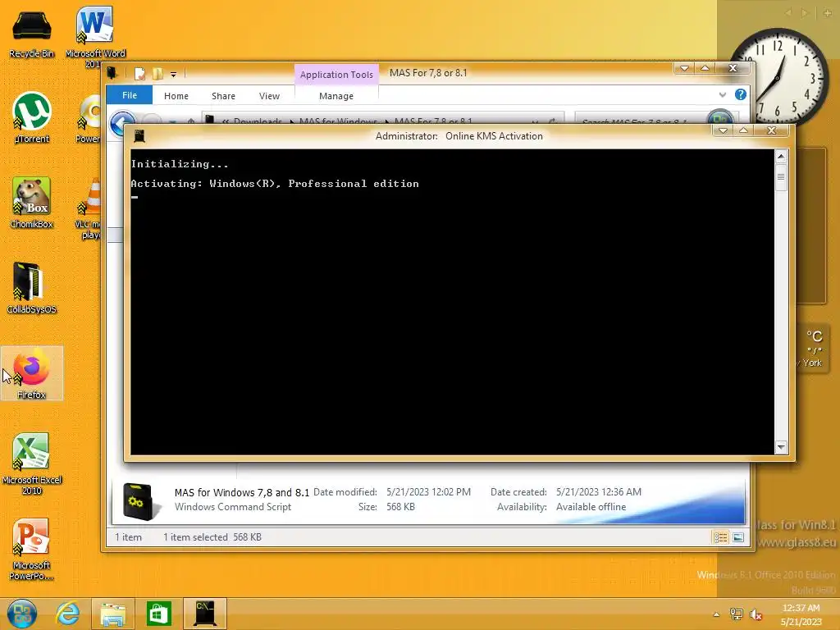Click the 'MAS for Windows 7,8 and 8.1' filename
This screenshot has height=630, width=840.
pyautogui.click(x=242, y=492)
